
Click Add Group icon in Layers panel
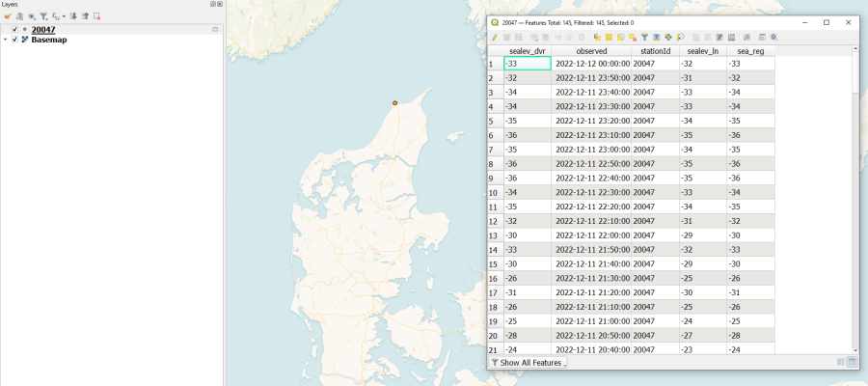point(19,16)
